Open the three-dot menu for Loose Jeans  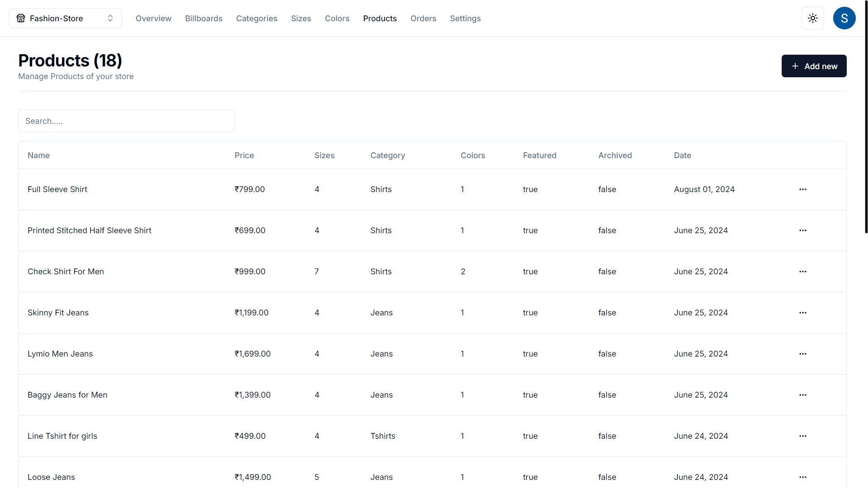(803, 477)
